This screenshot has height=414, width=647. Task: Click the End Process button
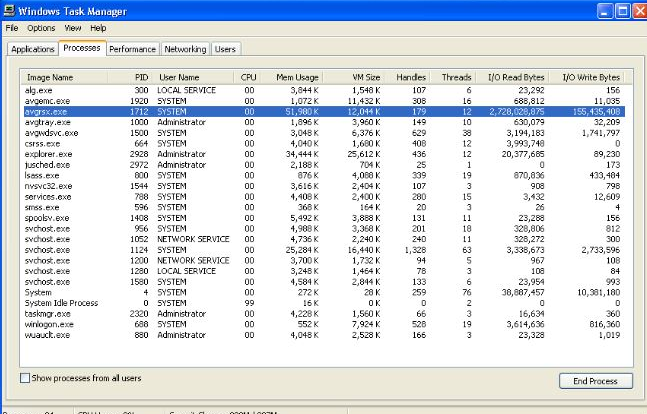coord(595,381)
